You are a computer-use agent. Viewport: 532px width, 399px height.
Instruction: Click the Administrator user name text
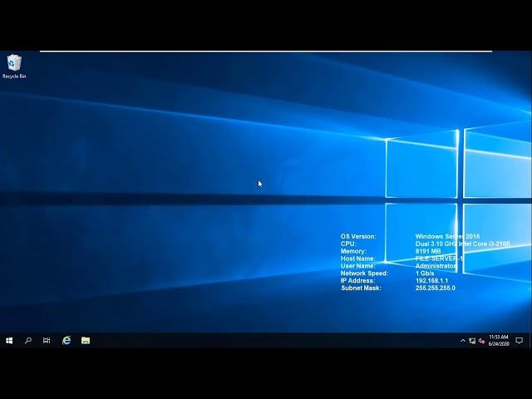point(436,266)
